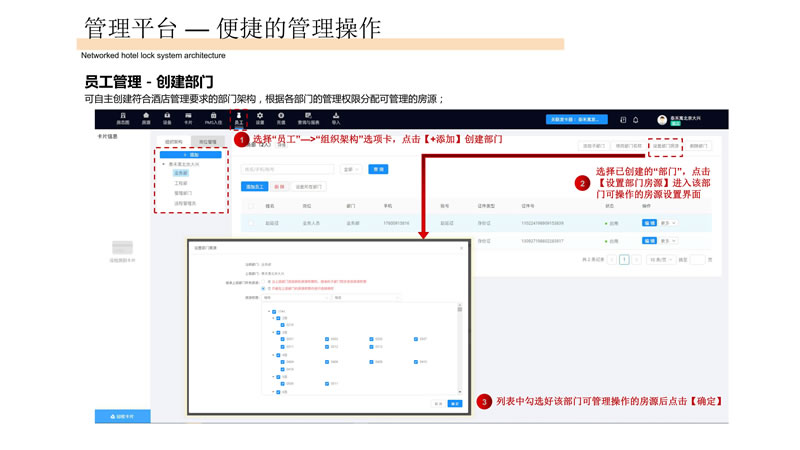Click the 取消 cancel button in dialog
Viewport: 800px width, 450px height.
[x=438, y=404]
